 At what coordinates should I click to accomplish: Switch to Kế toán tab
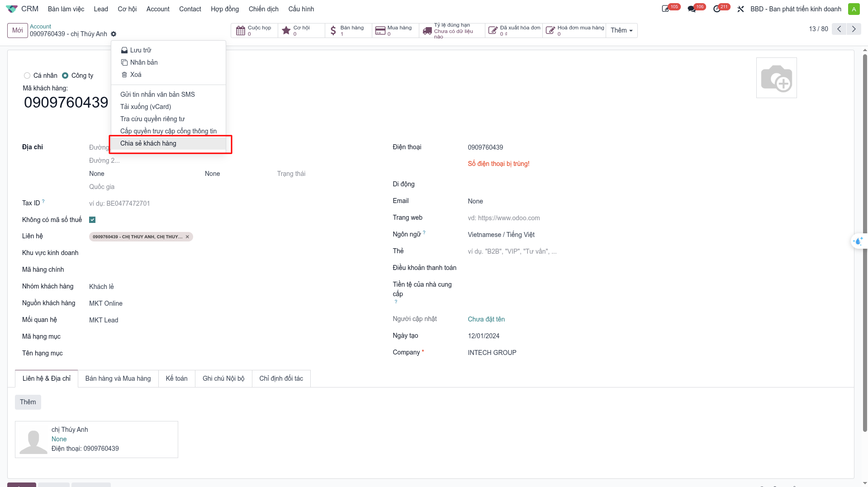(x=176, y=378)
